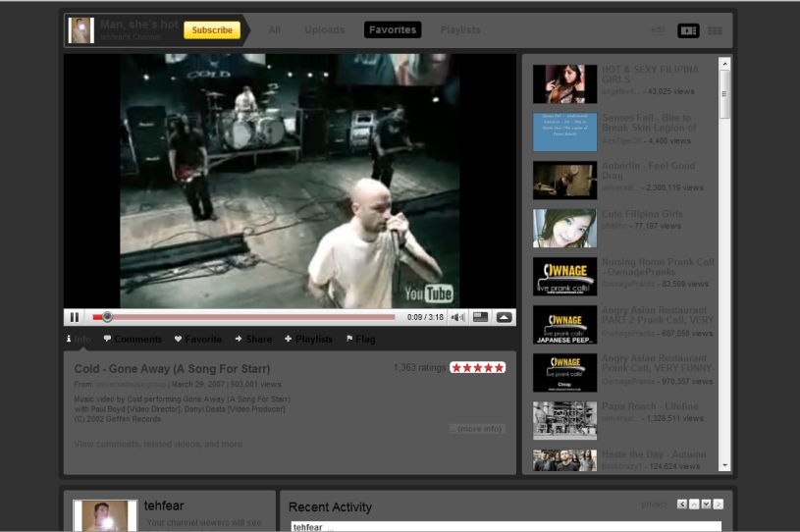
Task: Click the five-star rating widget
Action: tap(478, 368)
